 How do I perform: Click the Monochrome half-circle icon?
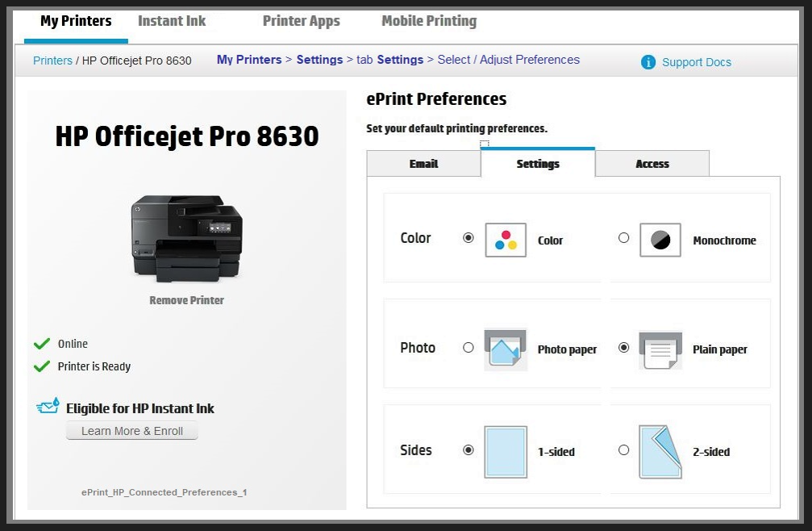pyautogui.click(x=660, y=240)
